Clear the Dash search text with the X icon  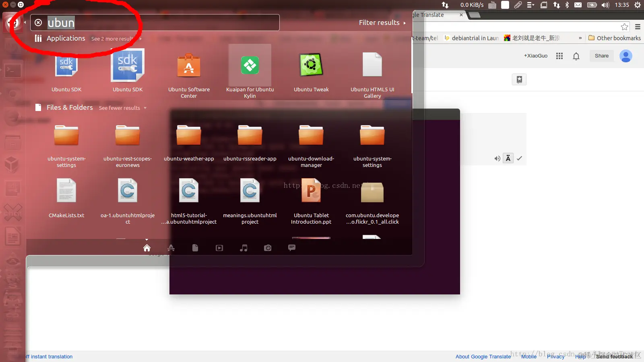[x=38, y=23]
